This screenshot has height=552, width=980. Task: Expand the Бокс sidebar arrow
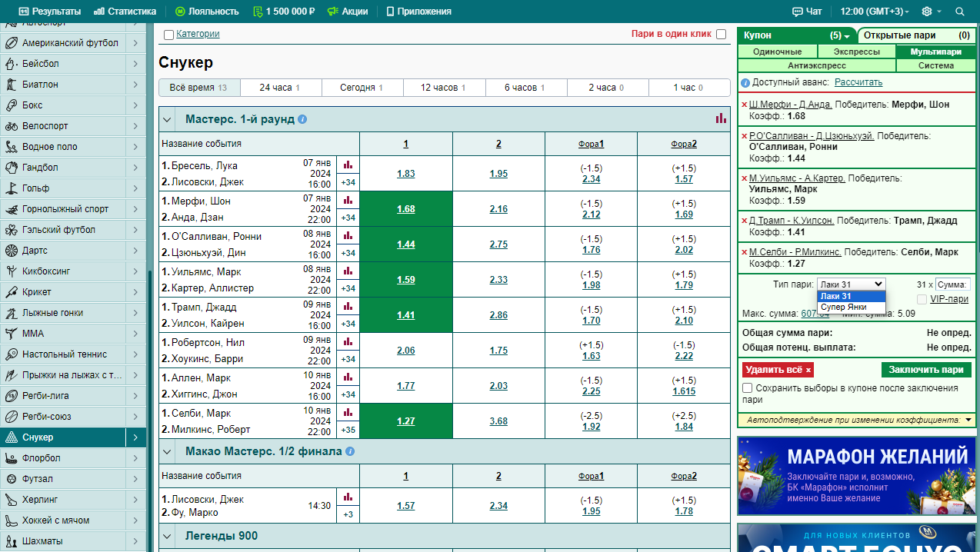pos(135,105)
